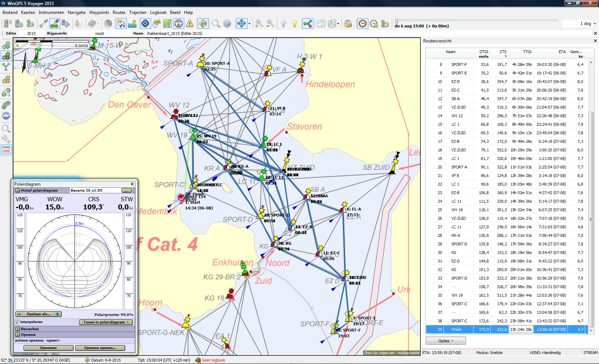The image size is (599, 364).
Task: Click the bridge toolbar icon
Action: [179, 24]
